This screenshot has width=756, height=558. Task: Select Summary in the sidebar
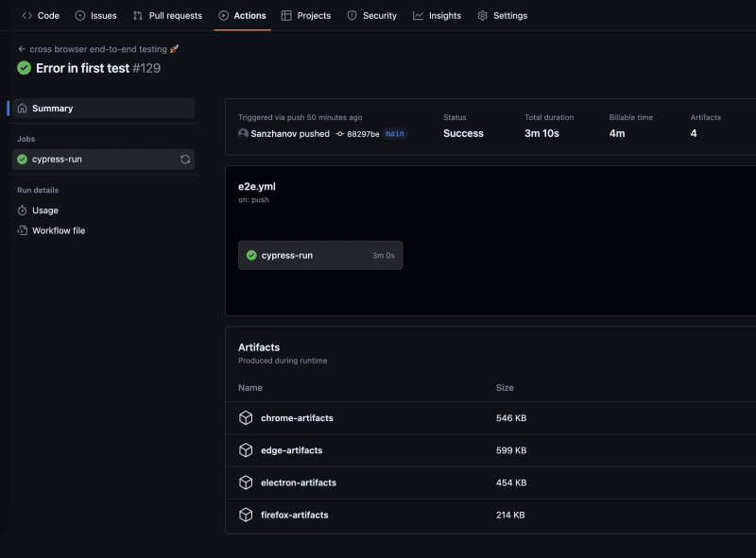103,109
